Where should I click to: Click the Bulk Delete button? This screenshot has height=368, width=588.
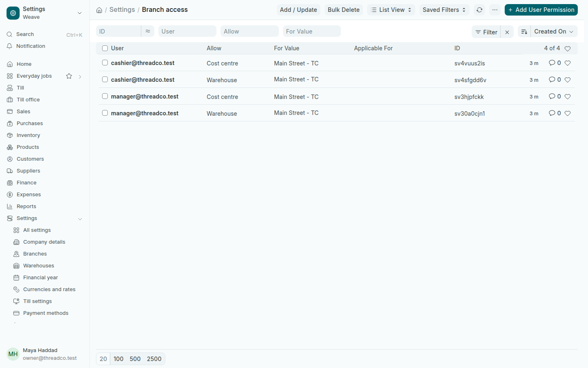coord(343,10)
